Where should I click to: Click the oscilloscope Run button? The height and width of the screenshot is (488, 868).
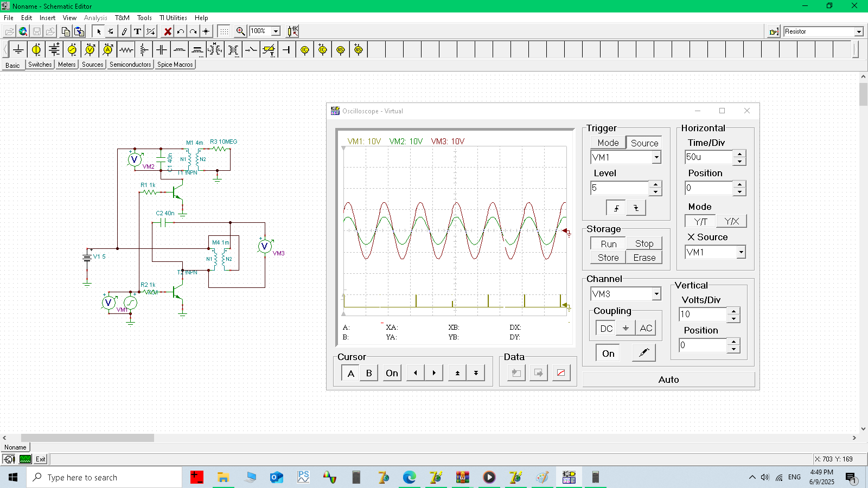click(608, 244)
